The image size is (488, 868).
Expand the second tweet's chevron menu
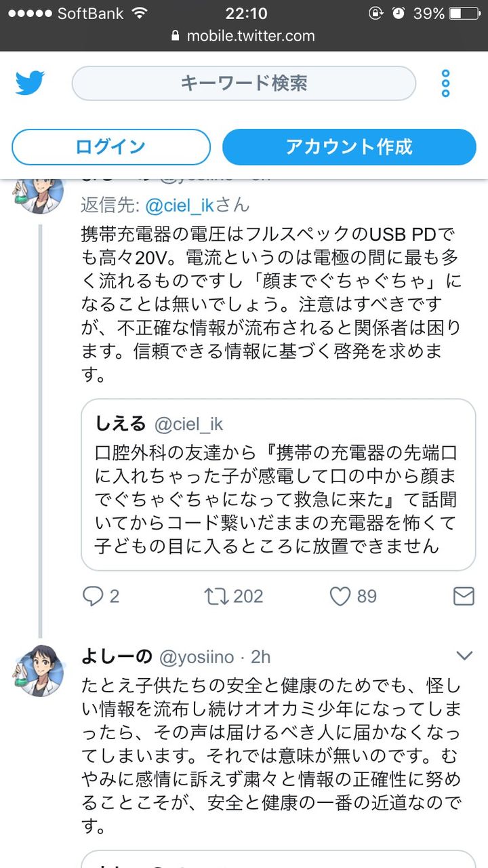[464, 655]
